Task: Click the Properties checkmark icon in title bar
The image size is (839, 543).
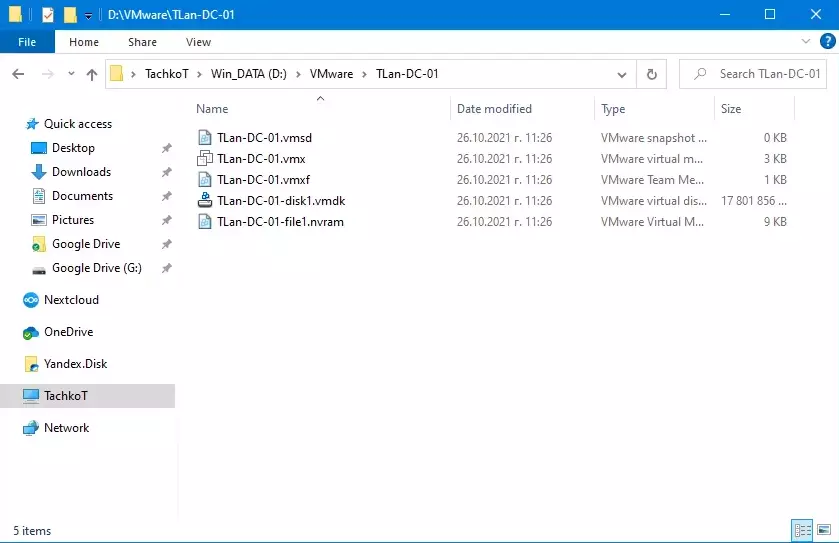Action: [x=48, y=14]
